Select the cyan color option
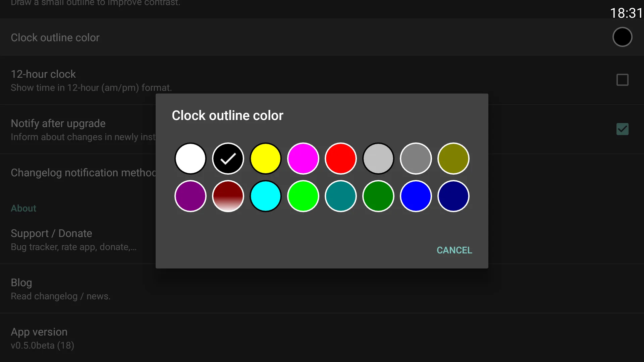This screenshot has height=362, width=644. (x=265, y=196)
